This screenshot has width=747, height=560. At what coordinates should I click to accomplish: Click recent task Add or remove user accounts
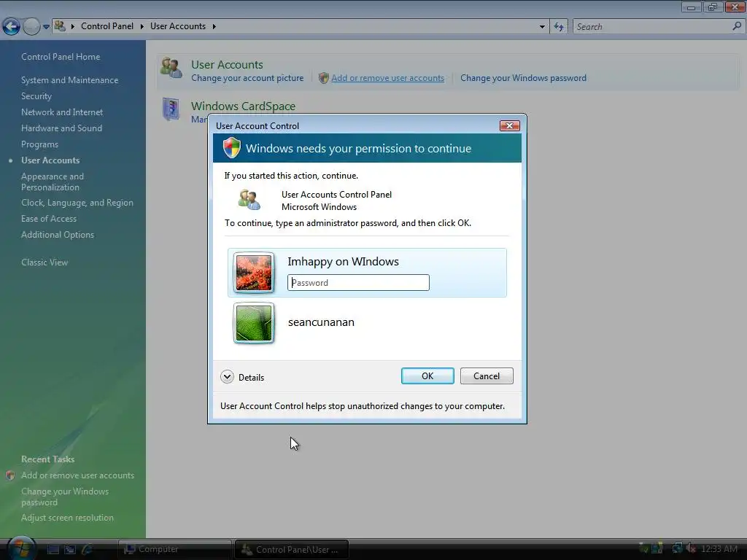click(77, 475)
